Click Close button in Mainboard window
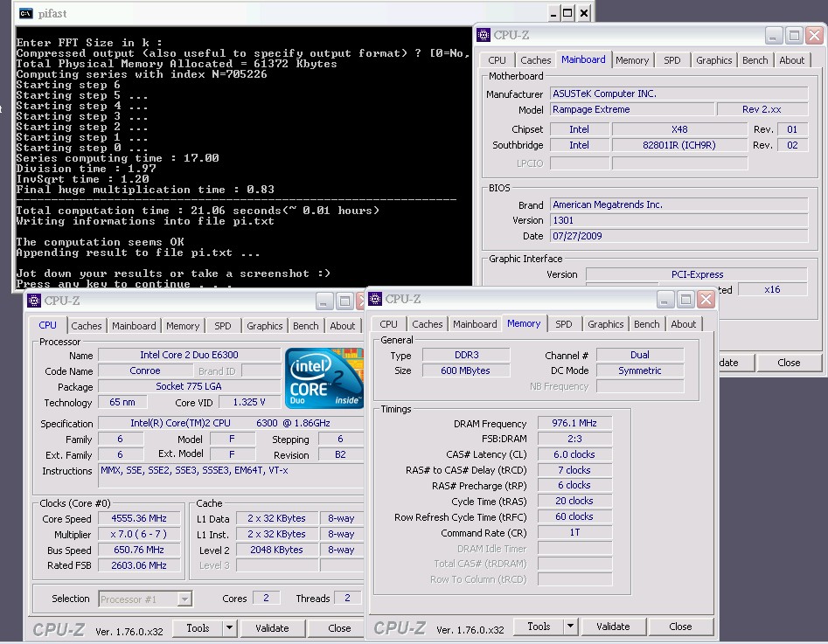The width and height of the screenshot is (828, 644). [789, 363]
